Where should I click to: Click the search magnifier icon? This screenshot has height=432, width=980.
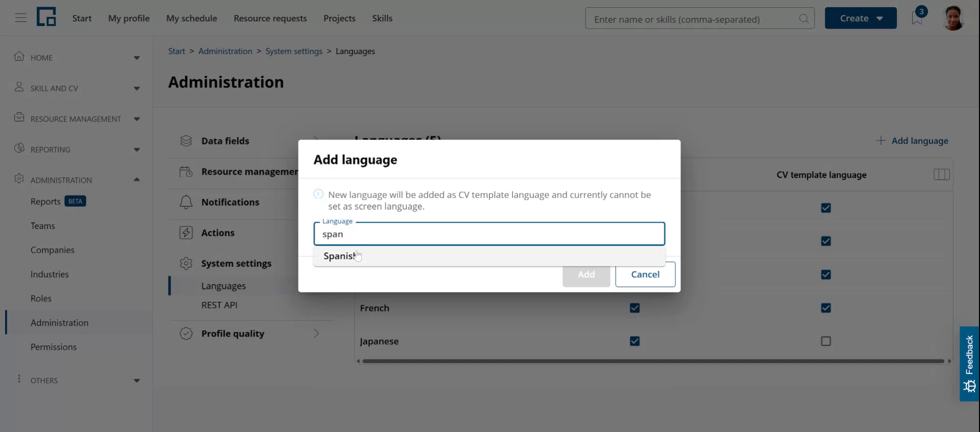(x=803, y=19)
